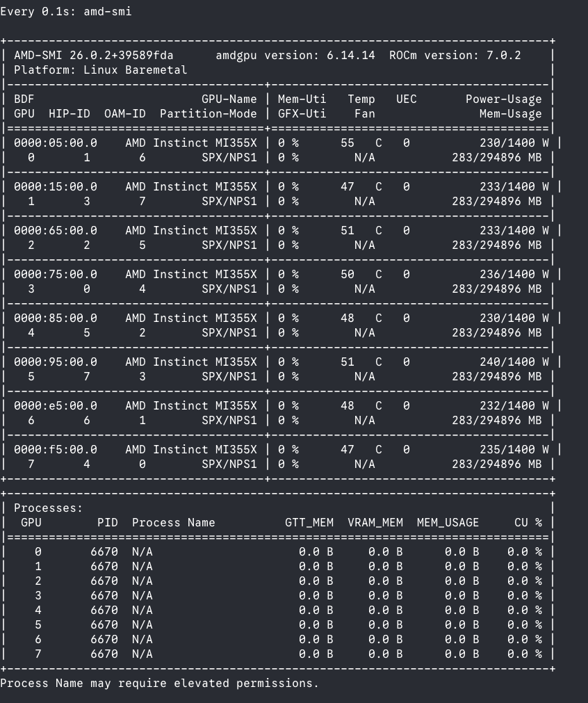This screenshot has height=703, width=588.
Task: Click PID 6670 in process row GPU 7
Action: (x=104, y=654)
